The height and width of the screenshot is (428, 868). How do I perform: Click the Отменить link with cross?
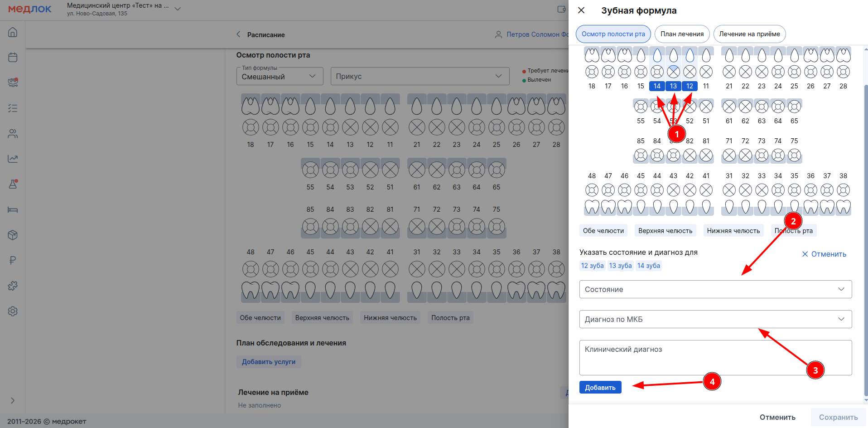824,254
